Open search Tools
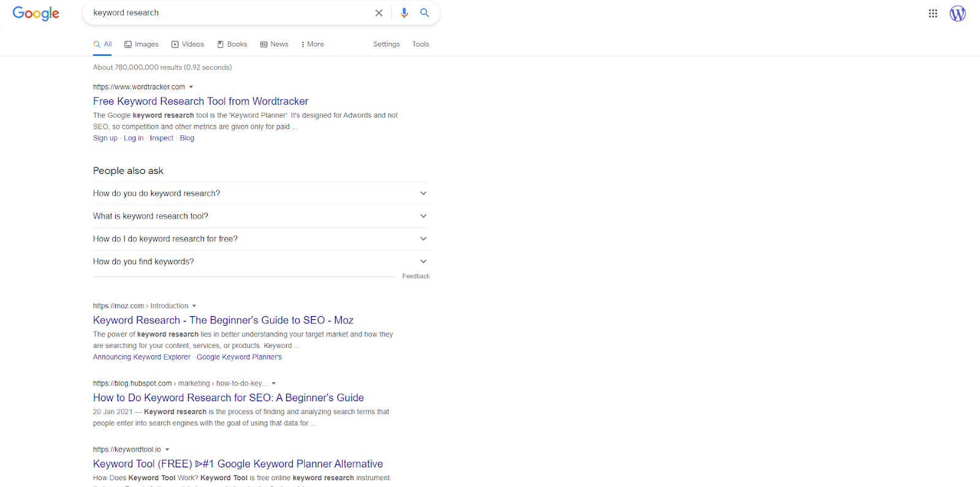The width and height of the screenshot is (980, 487). (x=421, y=44)
